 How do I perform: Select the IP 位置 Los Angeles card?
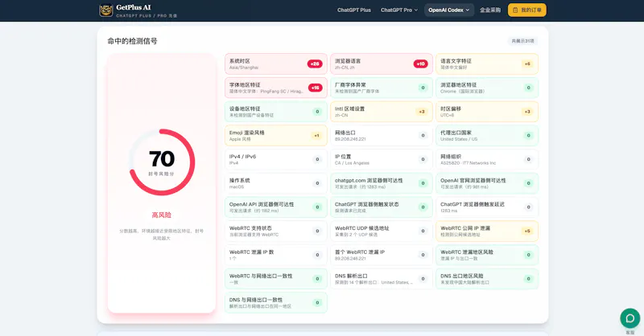(x=382, y=160)
